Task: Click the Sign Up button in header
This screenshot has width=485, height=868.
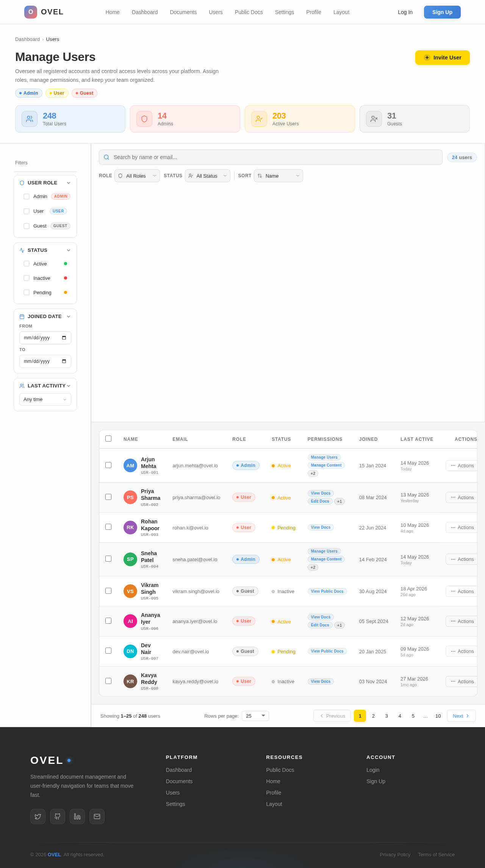Action: click(442, 12)
